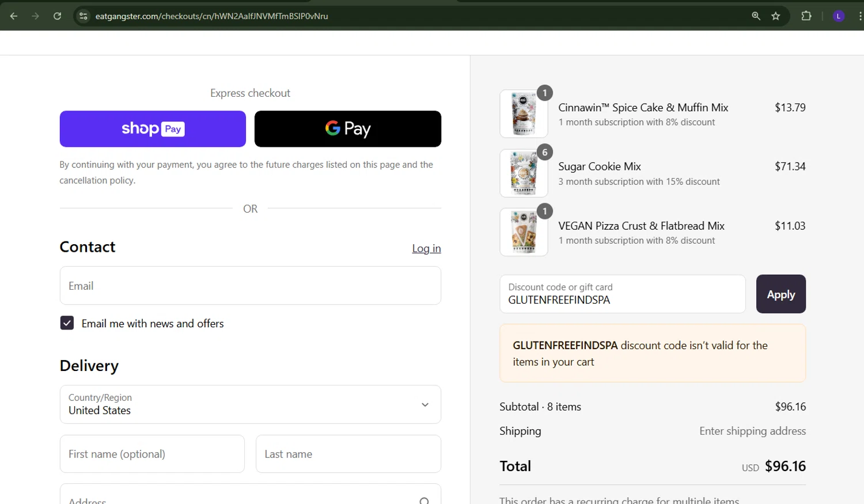The width and height of the screenshot is (864, 504).
Task: Click the $13.79 item price
Action: click(x=790, y=108)
